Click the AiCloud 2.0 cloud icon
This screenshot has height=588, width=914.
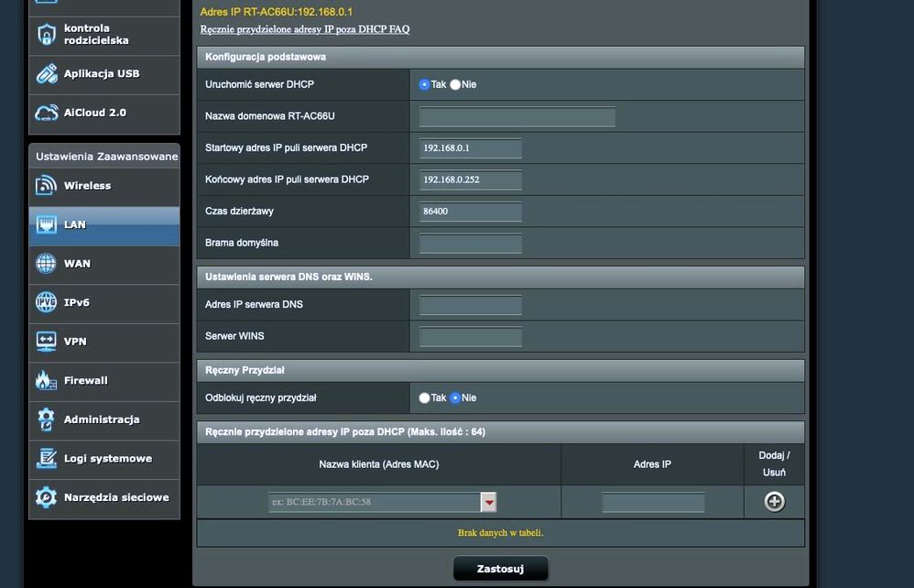pos(47,113)
